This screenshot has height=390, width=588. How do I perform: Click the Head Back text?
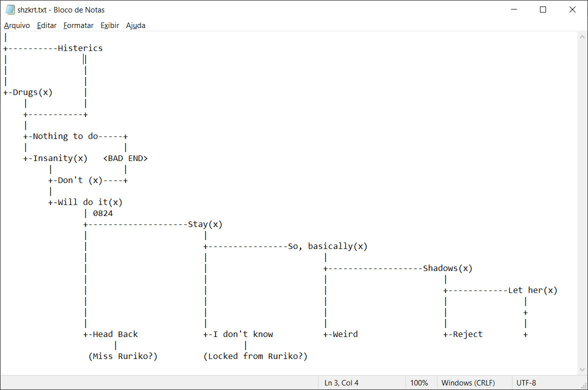click(115, 334)
